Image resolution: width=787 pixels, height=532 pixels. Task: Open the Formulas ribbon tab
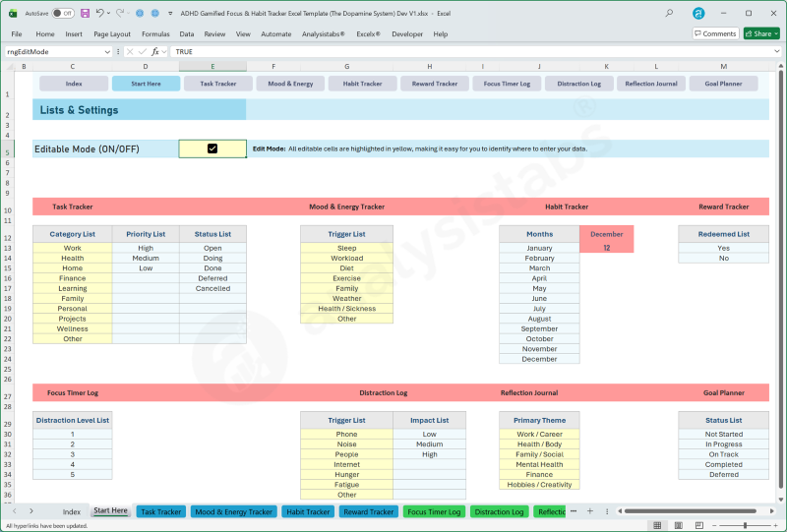click(x=154, y=33)
